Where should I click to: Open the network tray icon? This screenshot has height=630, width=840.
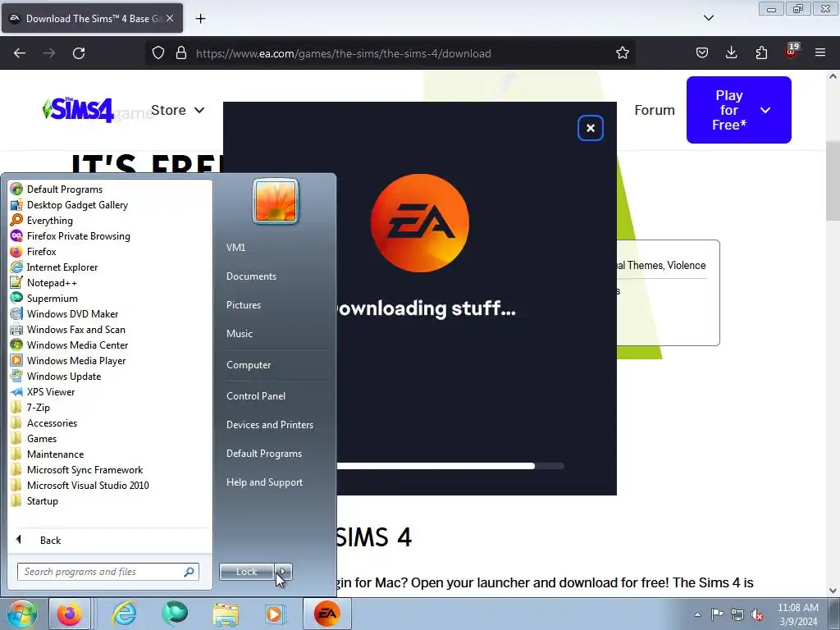tap(737, 614)
